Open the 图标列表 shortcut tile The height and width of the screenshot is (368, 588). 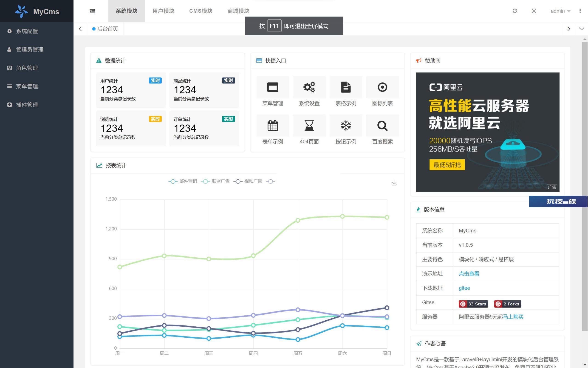(x=382, y=92)
